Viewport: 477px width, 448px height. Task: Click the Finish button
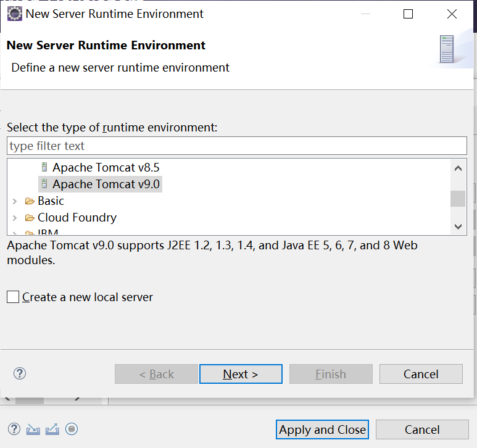[x=331, y=374]
